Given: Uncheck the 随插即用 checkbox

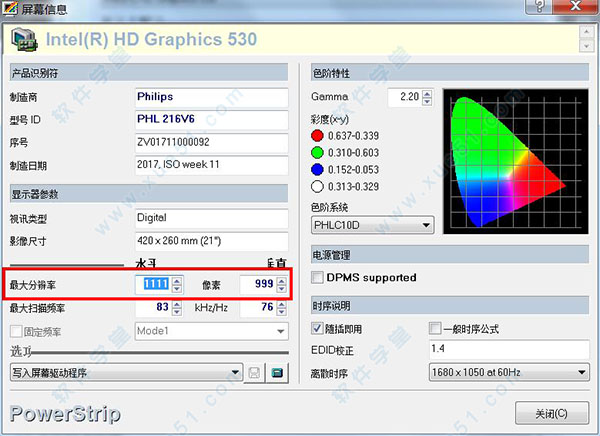Looking at the screenshot, I should [x=319, y=329].
